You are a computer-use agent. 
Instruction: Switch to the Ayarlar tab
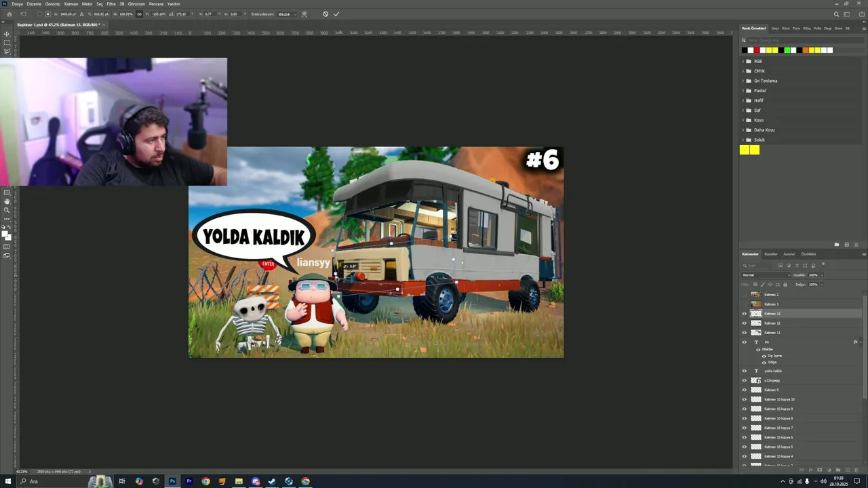[x=789, y=254]
